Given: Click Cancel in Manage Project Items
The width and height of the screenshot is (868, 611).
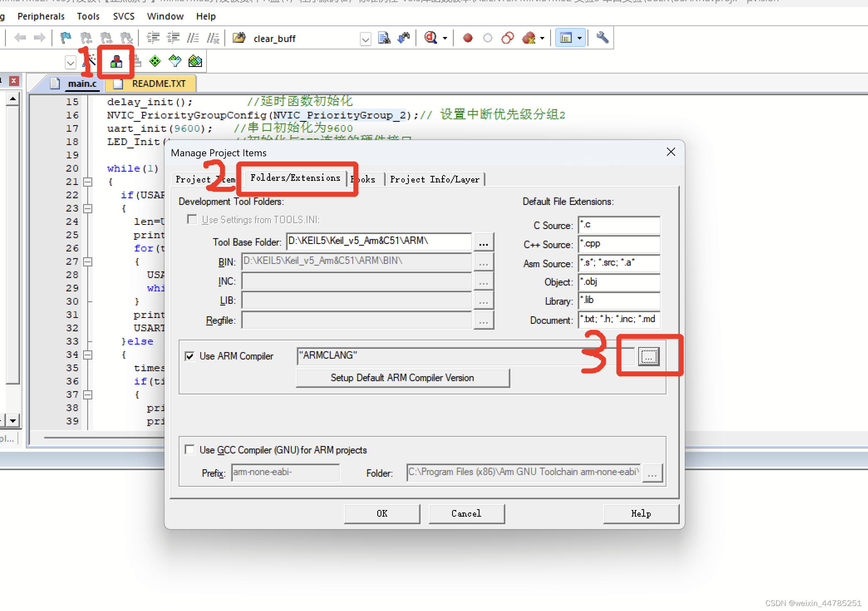Looking at the screenshot, I should [466, 514].
